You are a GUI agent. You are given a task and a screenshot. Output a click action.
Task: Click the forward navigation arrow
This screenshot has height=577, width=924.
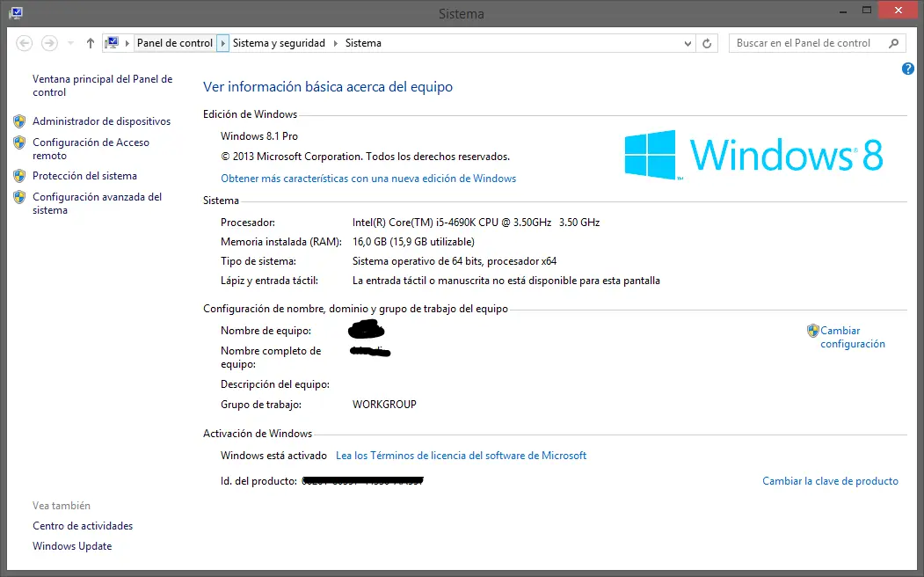pos(49,43)
